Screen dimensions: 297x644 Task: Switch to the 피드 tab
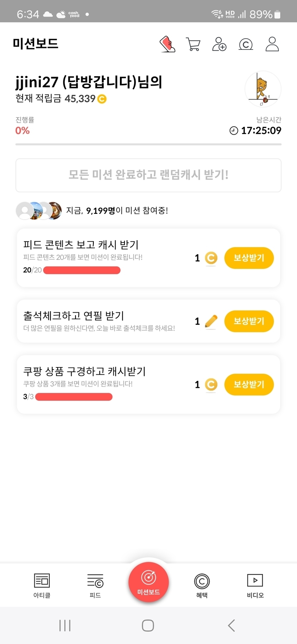point(95,585)
